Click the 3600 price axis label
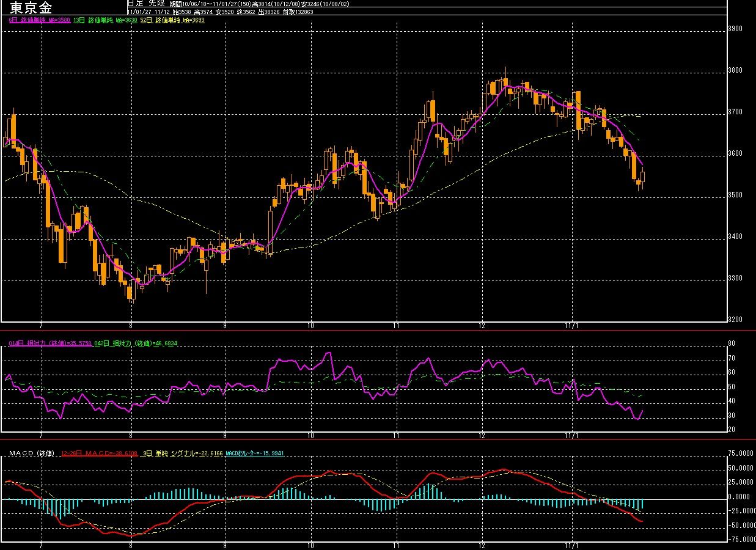The height and width of the screenshot is (550, 756). coord(735,153)
